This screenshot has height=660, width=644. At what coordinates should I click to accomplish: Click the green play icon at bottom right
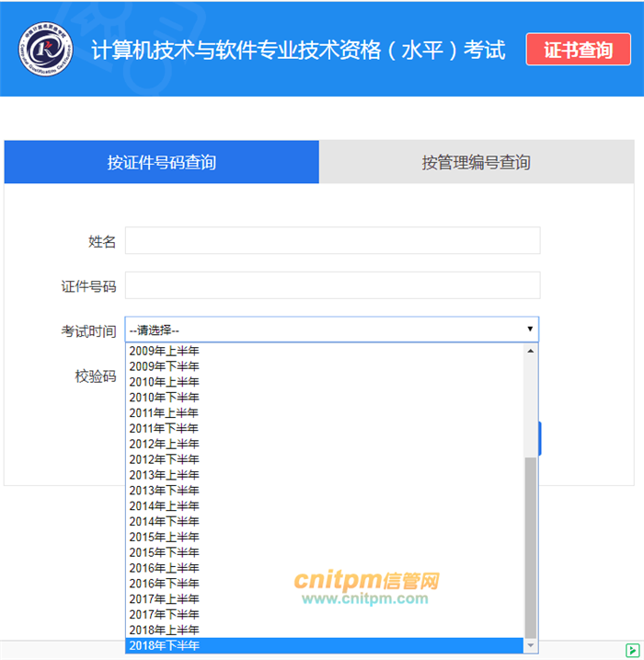click(634, 650)
